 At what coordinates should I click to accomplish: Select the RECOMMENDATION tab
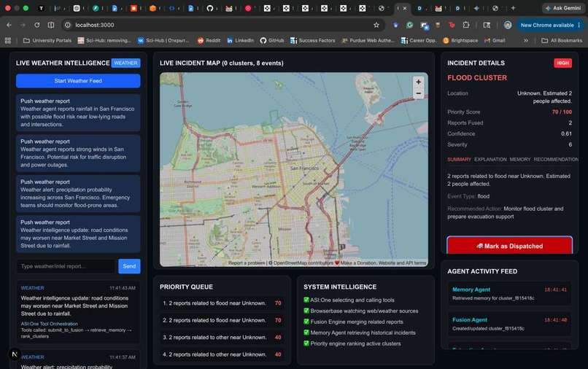click(556, 160)
